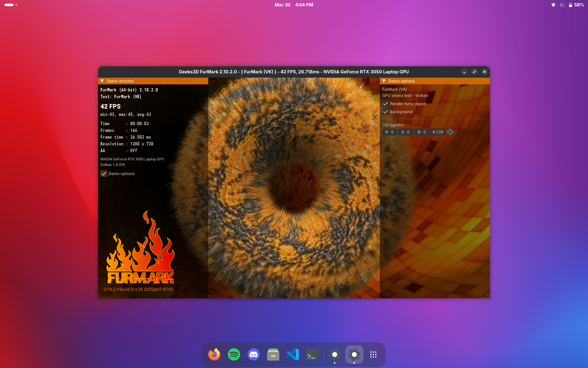588x368 pixels.
Task: Open the Files manager dock icon
Action: point(273,355)
